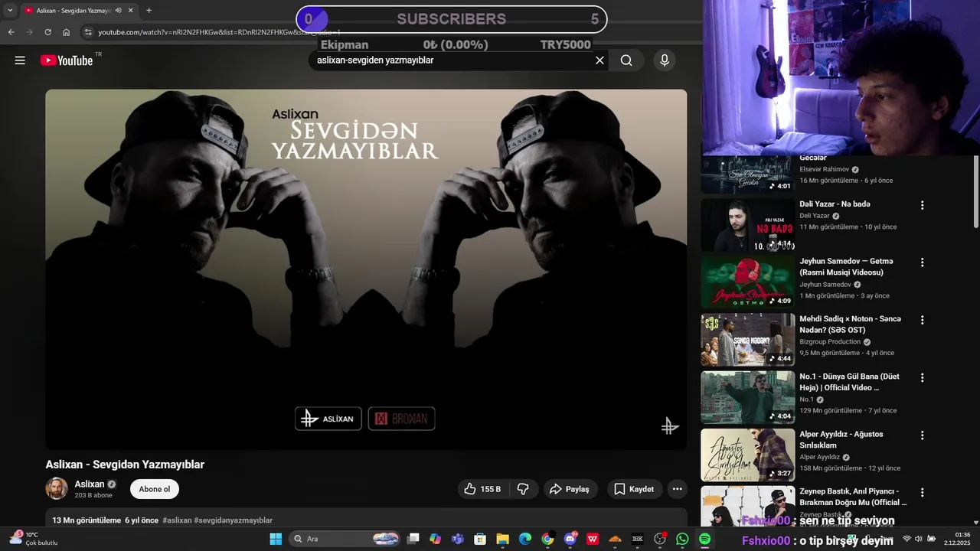
Task: Open WhatsApp from the taskbar
Action: [682, 539]
